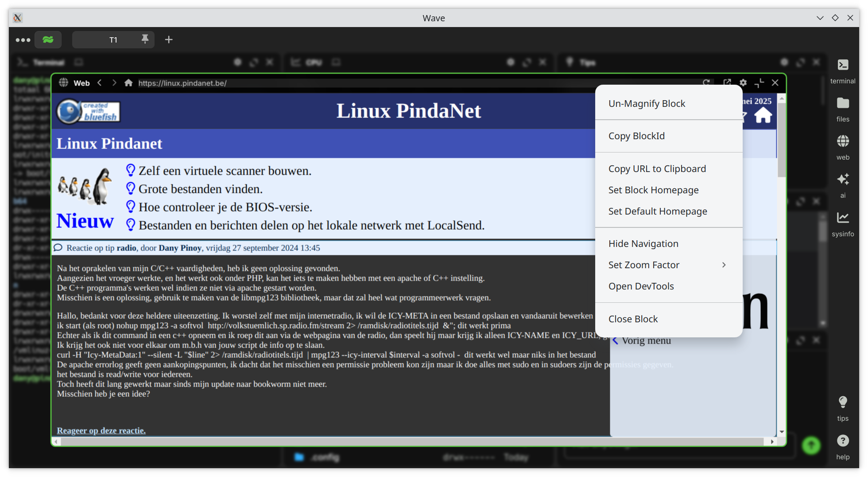This screenshot has height=477, width=868.
Task: Choose Copy URL to Clipboard
Action: (x=669, y=168)
